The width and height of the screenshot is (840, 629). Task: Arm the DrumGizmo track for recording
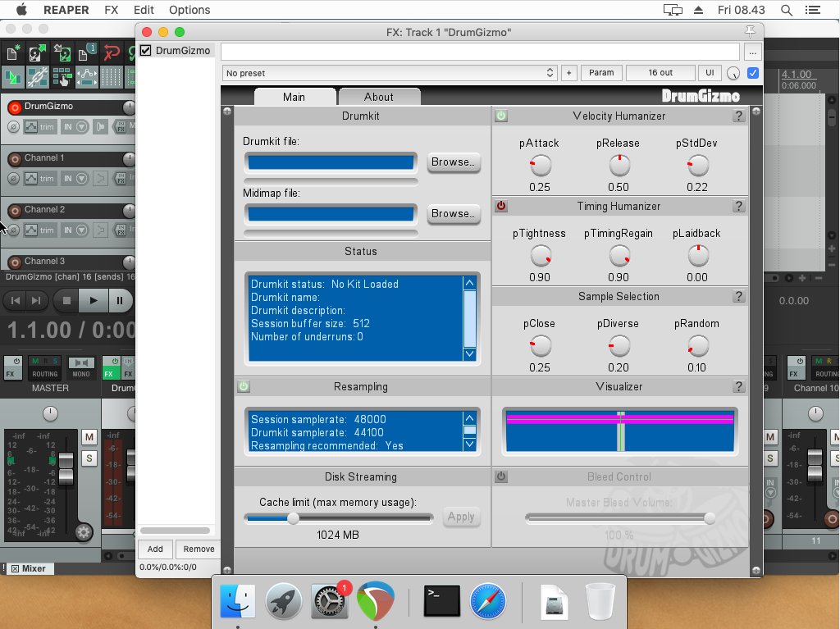coord(15,107)
